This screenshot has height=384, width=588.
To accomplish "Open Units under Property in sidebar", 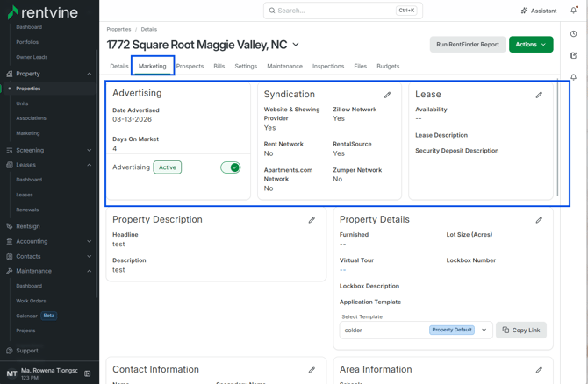I will point(22,103).
